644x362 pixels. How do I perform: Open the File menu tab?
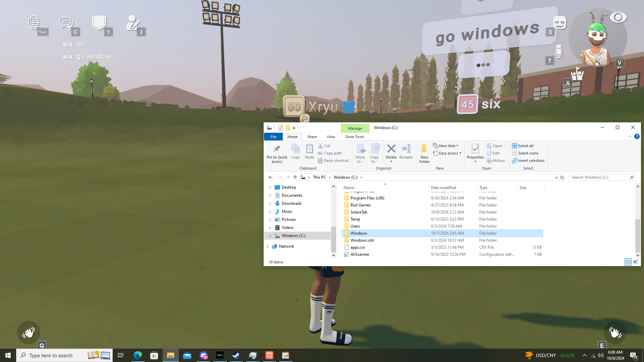coord(273,137)
